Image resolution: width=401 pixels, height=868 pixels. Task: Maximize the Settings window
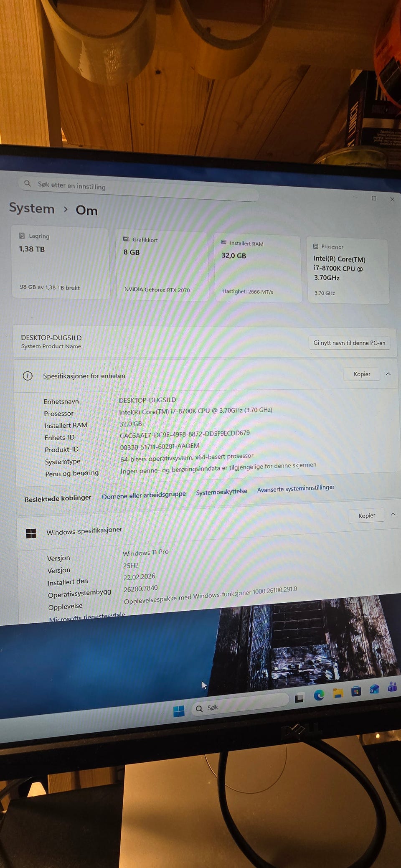(x=374, y=198)
